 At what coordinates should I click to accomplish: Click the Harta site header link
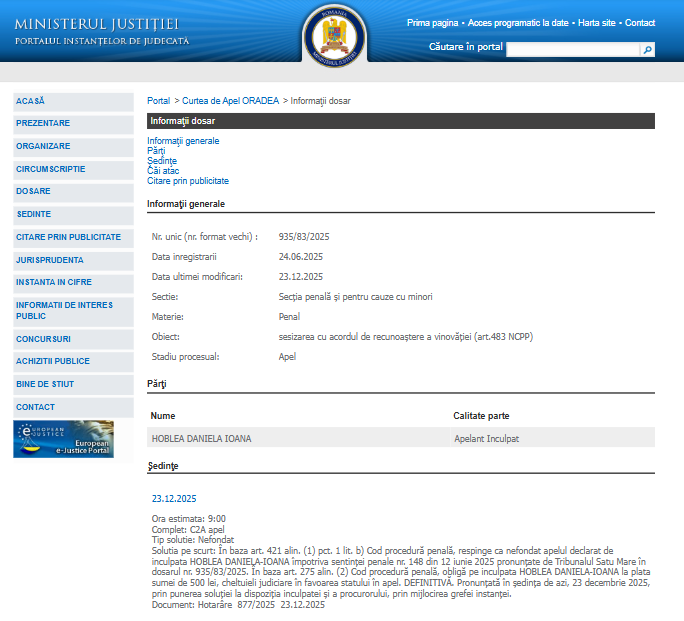pyautogui.click(x=597, y=23)
